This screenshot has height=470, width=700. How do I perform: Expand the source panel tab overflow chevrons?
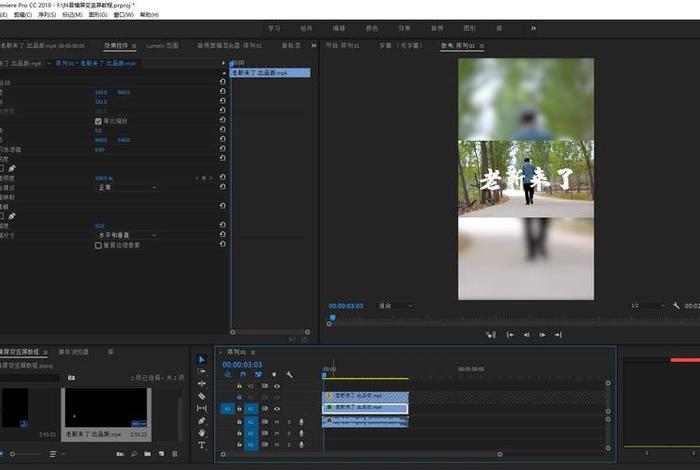click(314, 46)
